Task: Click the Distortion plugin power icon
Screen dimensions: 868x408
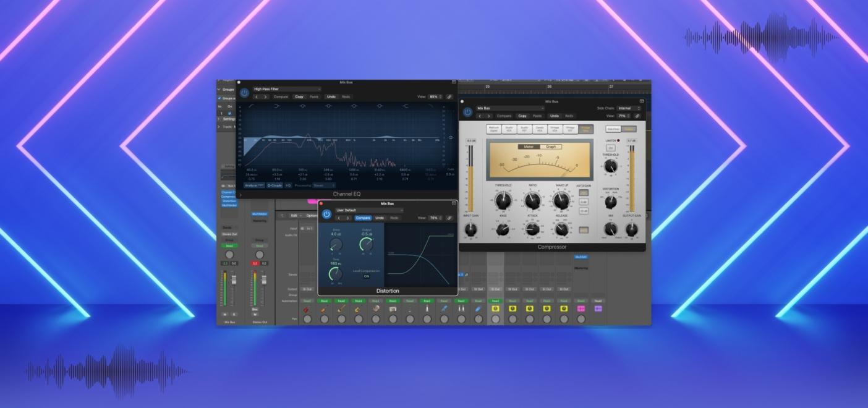Action: [326, 214]
